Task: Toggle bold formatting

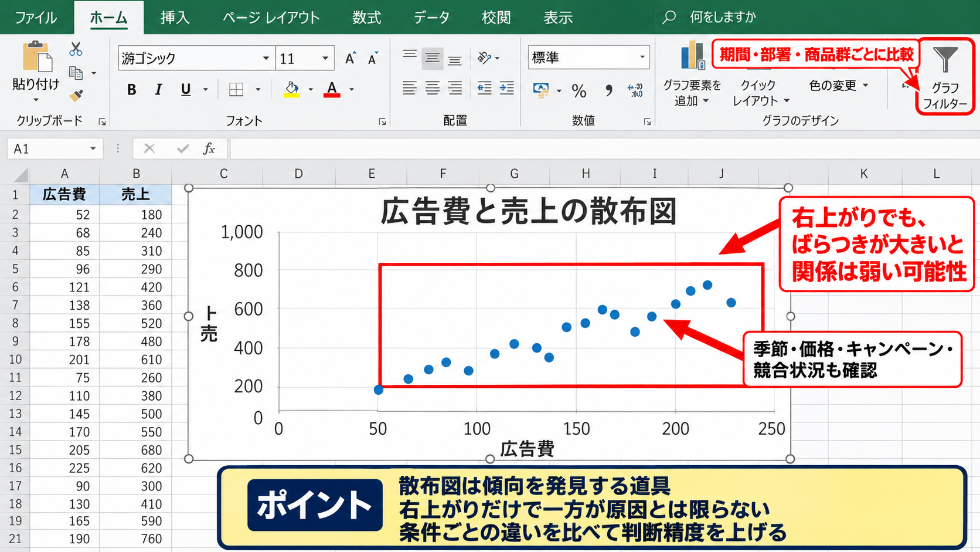Action: tap(132, 90)
